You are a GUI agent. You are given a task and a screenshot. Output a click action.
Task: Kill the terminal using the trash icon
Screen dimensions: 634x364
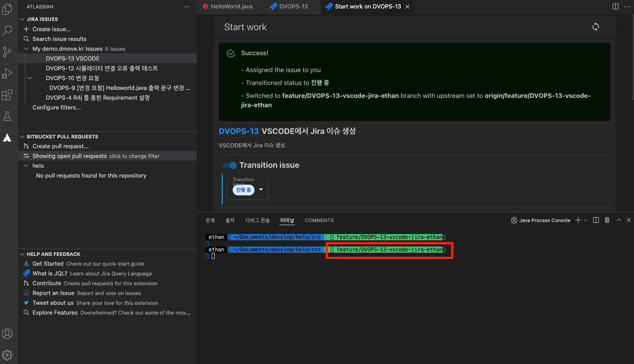pyautogui.click(x=607, y=220)
